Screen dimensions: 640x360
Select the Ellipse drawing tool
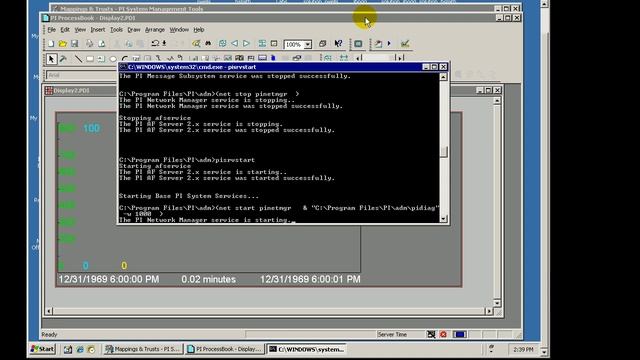pyautogui.click(x=113, y=59)
